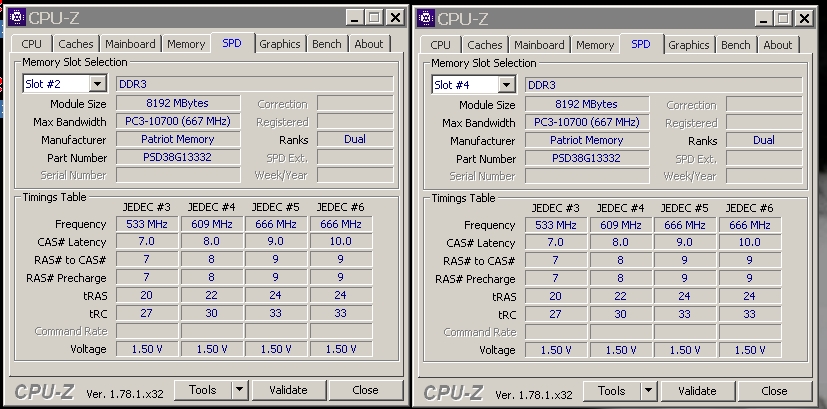827x409 pixels.
Task: Expand the Slot #4 memory slot dropdown
Action: tap(506, 85)
